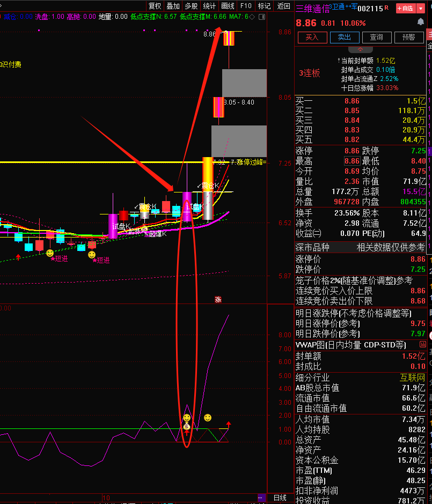Select 多股 multi-stock view
Viewport: 432px width, 504px height.
(191, 6)
